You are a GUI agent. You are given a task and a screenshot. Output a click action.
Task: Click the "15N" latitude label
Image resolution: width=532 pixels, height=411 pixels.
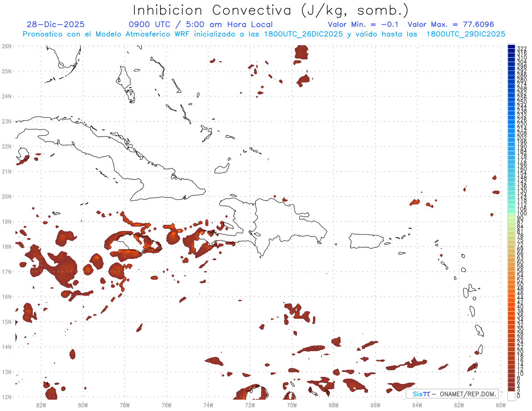click(7, 321)
